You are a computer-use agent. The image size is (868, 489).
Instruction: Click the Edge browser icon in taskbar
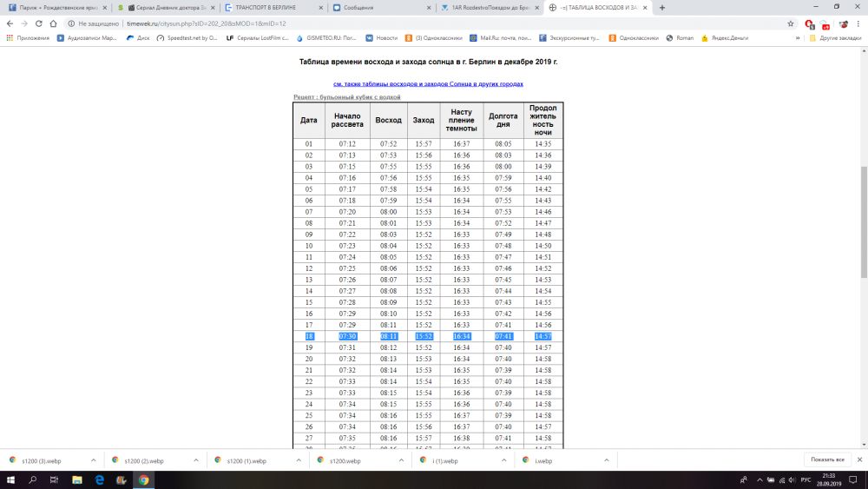pyautogui.click(x=100, y=479)
